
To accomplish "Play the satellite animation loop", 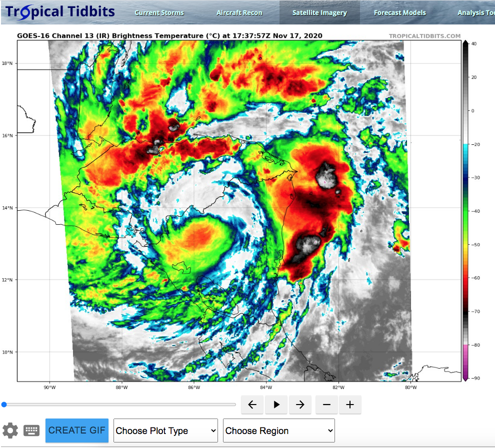I will coord(276,405).
